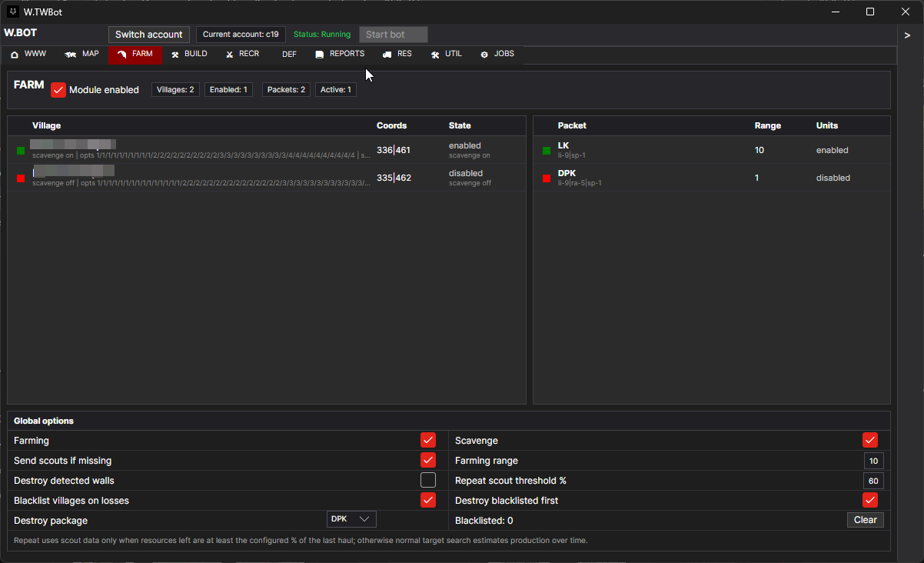The height and width of the screenshot is (563, 924).
Task: Click the RECR tab swords icon
Action: point(229,55)
